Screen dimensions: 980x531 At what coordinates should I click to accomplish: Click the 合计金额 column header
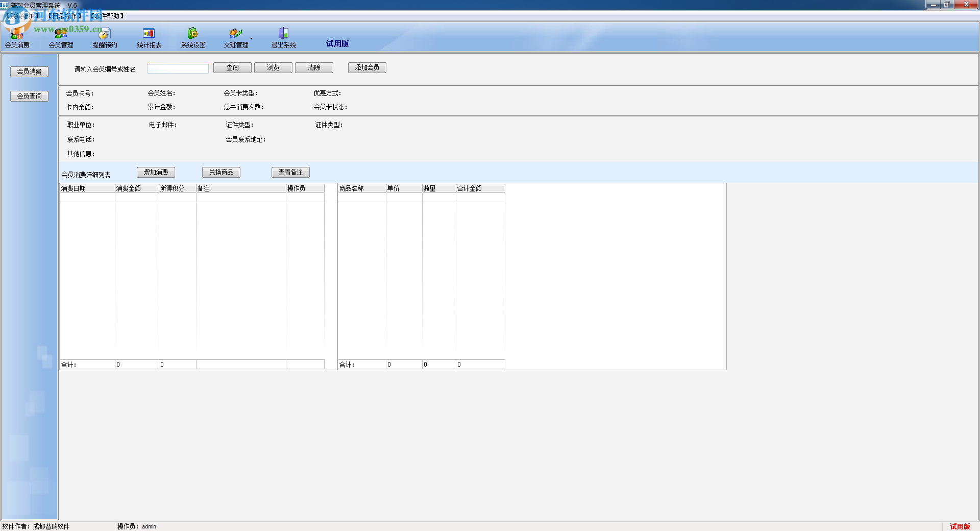(480, 188)
